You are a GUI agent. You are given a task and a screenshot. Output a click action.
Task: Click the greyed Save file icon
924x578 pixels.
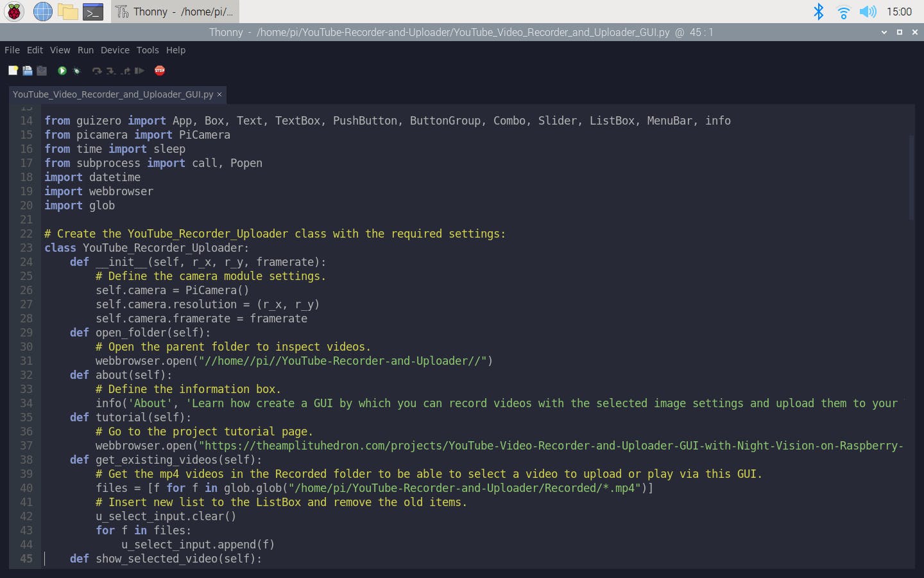coord(42,71)
